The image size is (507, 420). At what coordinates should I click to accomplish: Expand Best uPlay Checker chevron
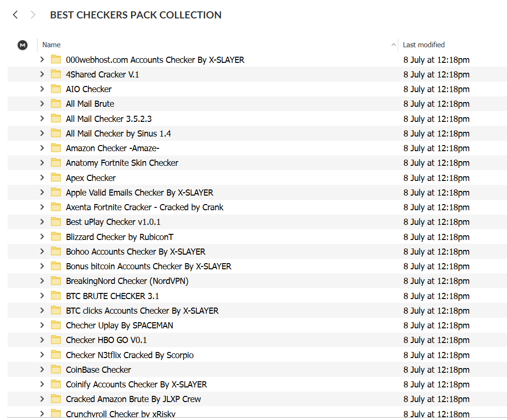click(42, 222)
